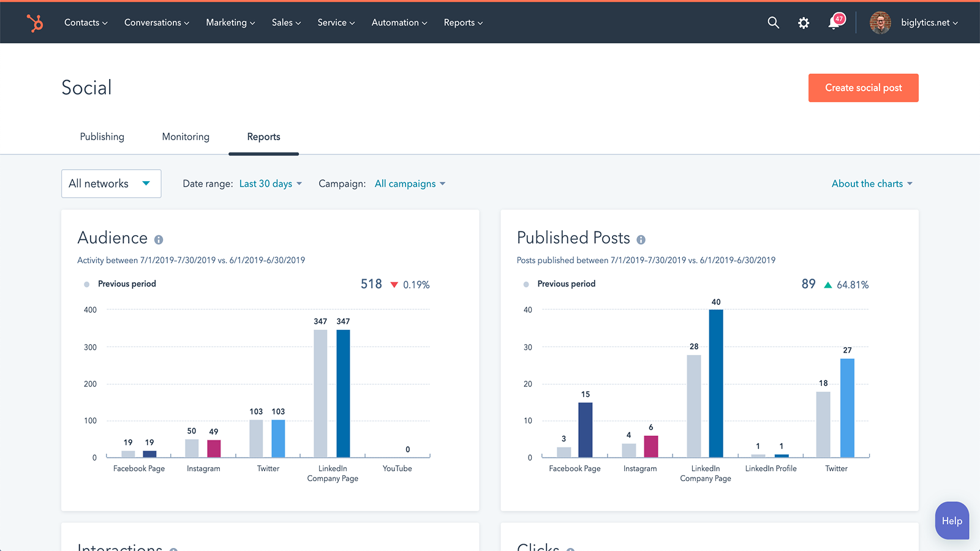The height and width of the screenshot is (551, 980).
Task: Open the HubSpot search
Action: [x=773, y=22]
